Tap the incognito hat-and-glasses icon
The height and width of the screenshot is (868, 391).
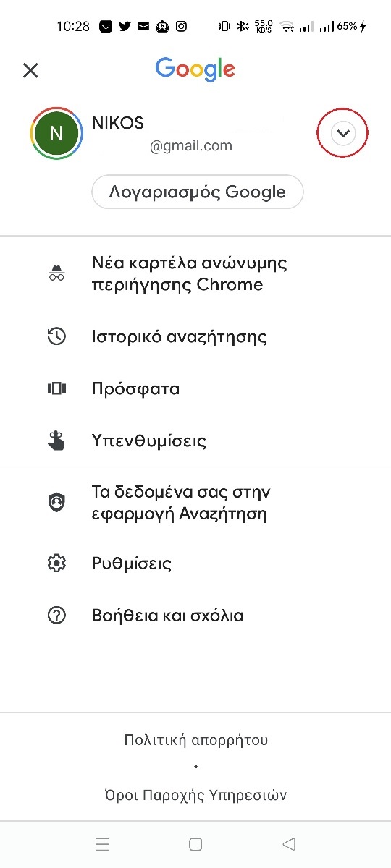[56, 273]
